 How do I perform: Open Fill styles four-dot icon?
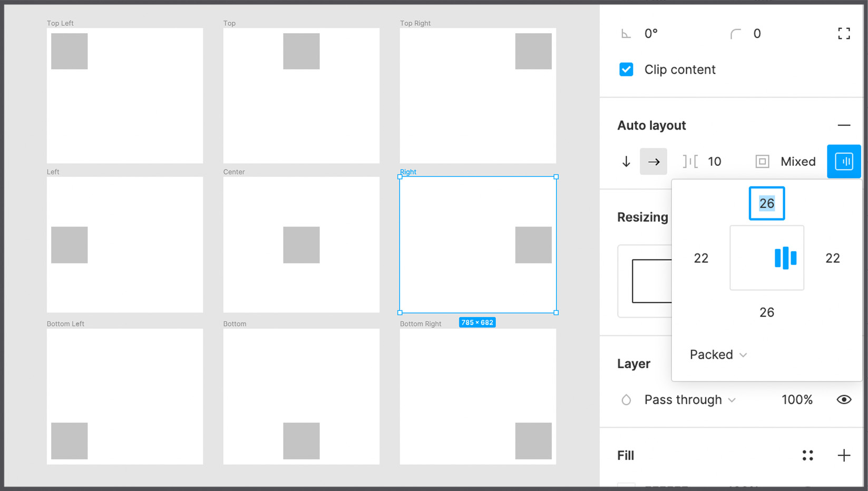[x=807, y=455]
